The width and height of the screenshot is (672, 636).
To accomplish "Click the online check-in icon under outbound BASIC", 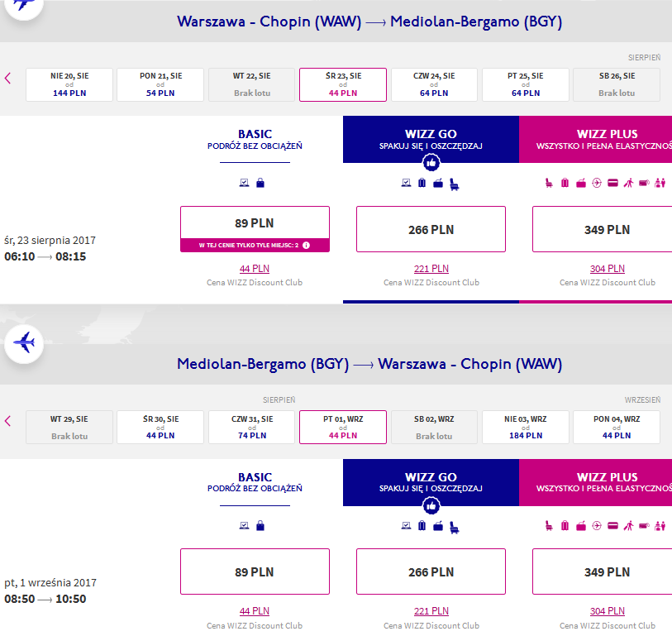I will tap(244, 183).
